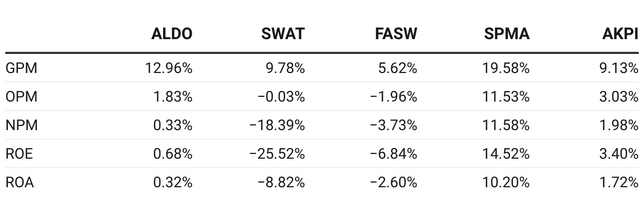Click the SPMA column header
The image size is (644, 201).
[507, 34]
